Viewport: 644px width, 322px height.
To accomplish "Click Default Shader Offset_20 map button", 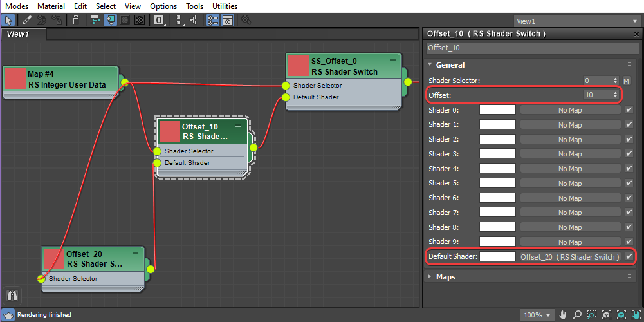I will tap(570, 256).
